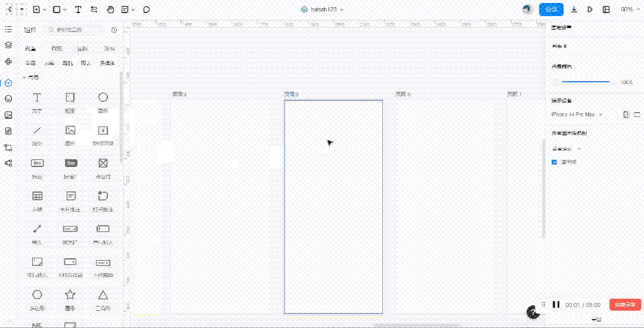
Task: Pick the outlined Btn button component
Action: click(37, 168)
